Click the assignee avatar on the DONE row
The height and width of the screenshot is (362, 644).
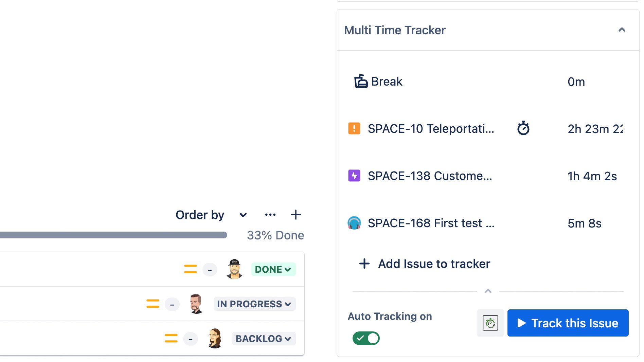(234, 269)
